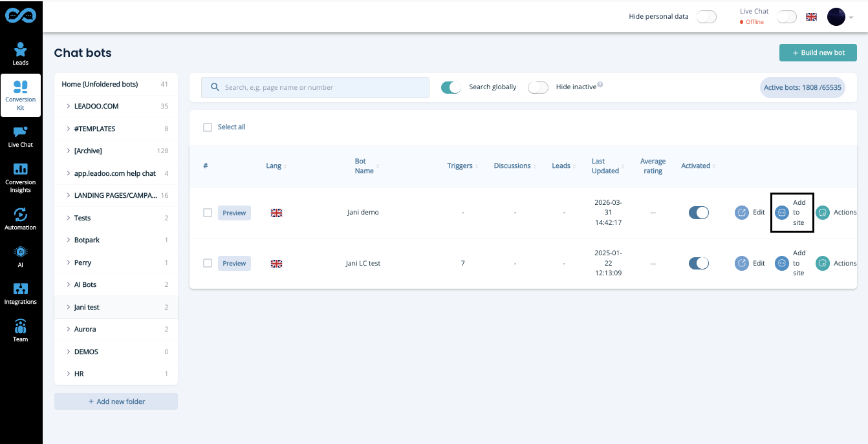This screenshot has height=444, width=868.
Task: Check the Select all checkbox
Action: pos(208,127)
